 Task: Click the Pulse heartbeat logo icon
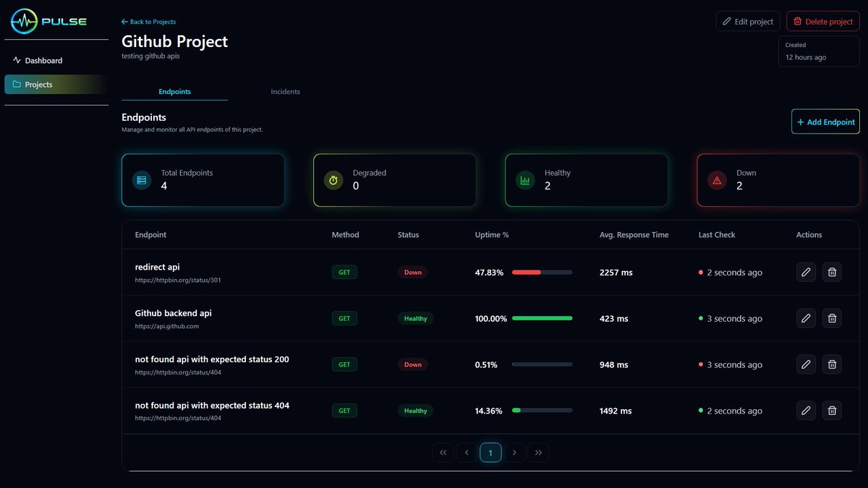[x=24, y=22]
